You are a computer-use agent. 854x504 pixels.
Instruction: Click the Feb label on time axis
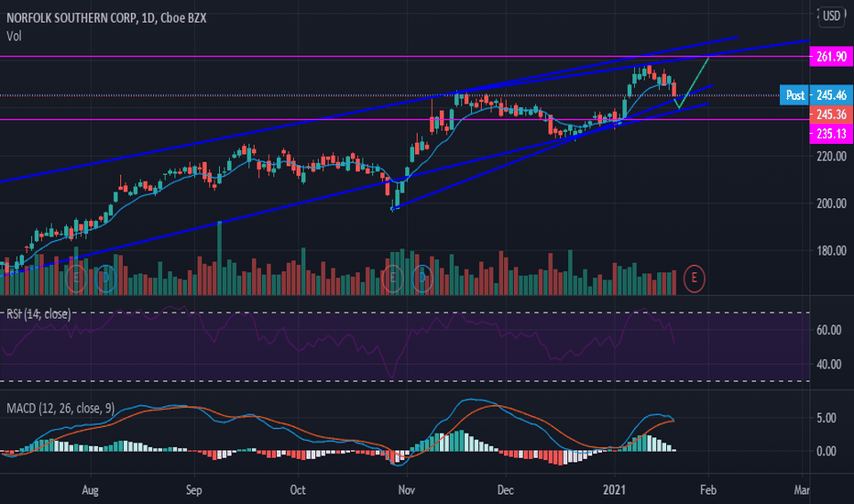click(x=708, y=490)
